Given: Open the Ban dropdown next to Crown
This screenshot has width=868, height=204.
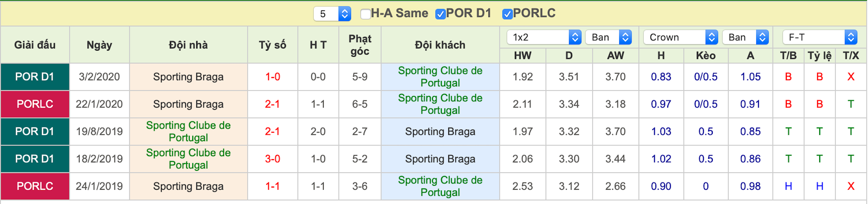Looking at the screenshot, I should (745, 37).
